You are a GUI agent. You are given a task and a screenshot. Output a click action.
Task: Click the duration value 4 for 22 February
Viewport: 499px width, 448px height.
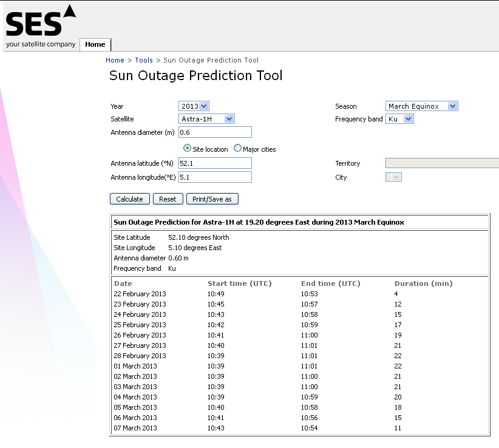point(396,294)
